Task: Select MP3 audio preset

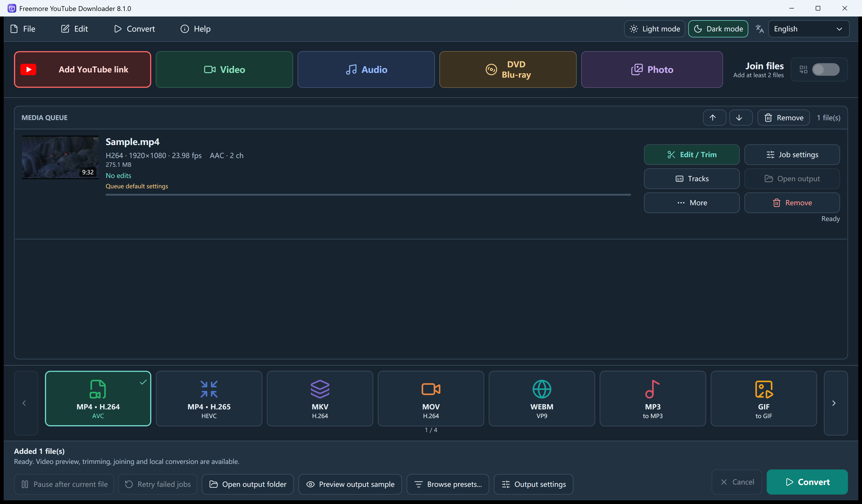Action: point(653,398)
